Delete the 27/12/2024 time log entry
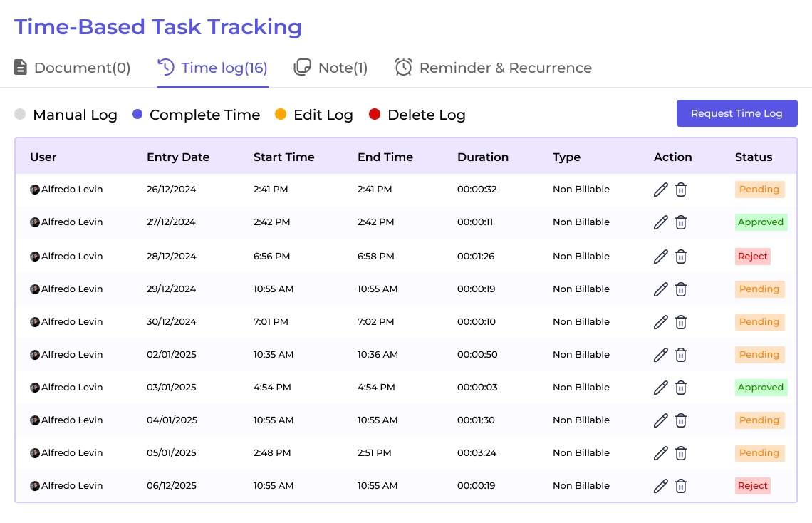Viewport: 812px width, 523px height. tap(681, 222)
